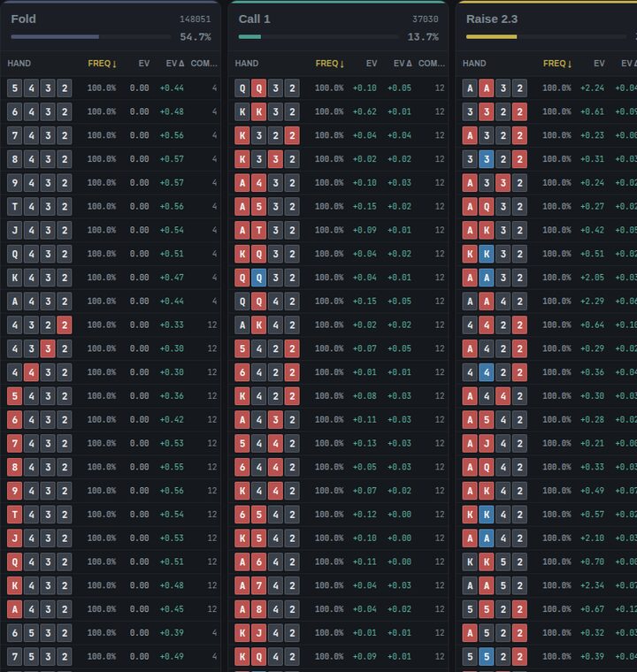This screenshot has height=672, width=637.
Task: Select Call 1 row A T 3 2
Action: 338,230
